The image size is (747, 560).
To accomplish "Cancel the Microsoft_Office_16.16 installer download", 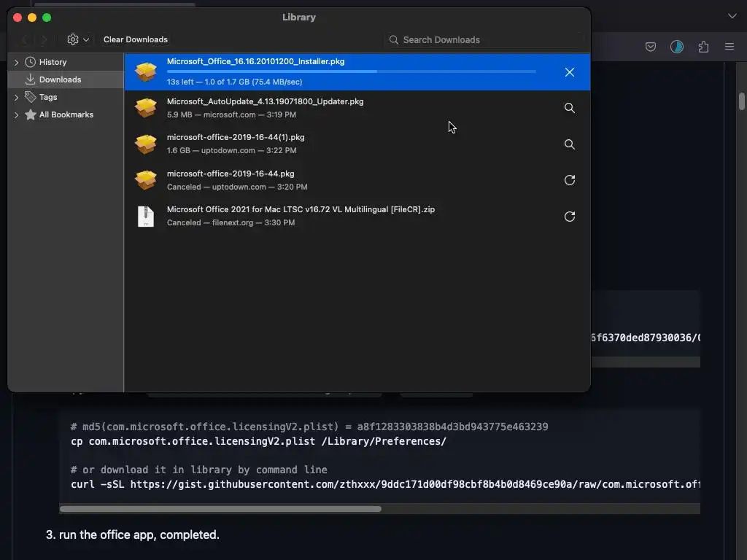I will coord(569,72).
